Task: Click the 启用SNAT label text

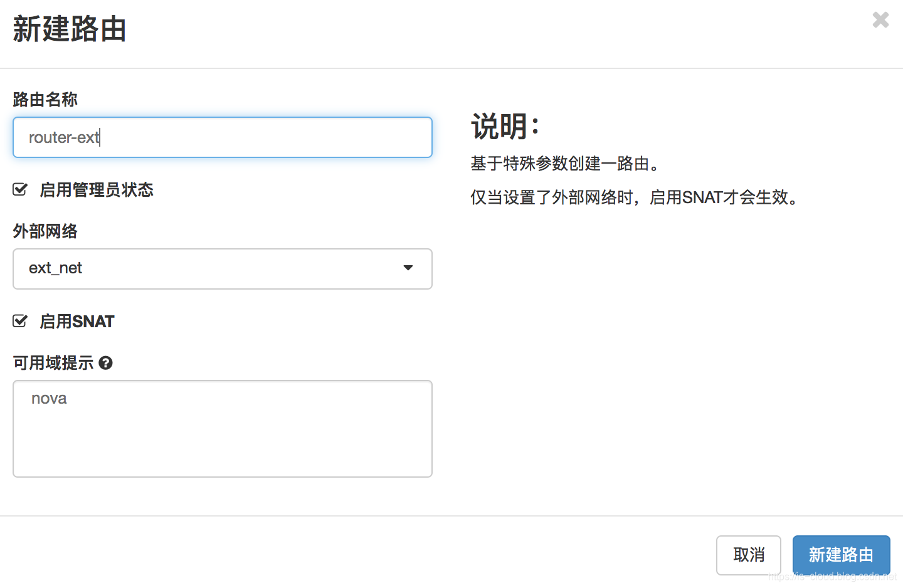Action: (77, 322)
